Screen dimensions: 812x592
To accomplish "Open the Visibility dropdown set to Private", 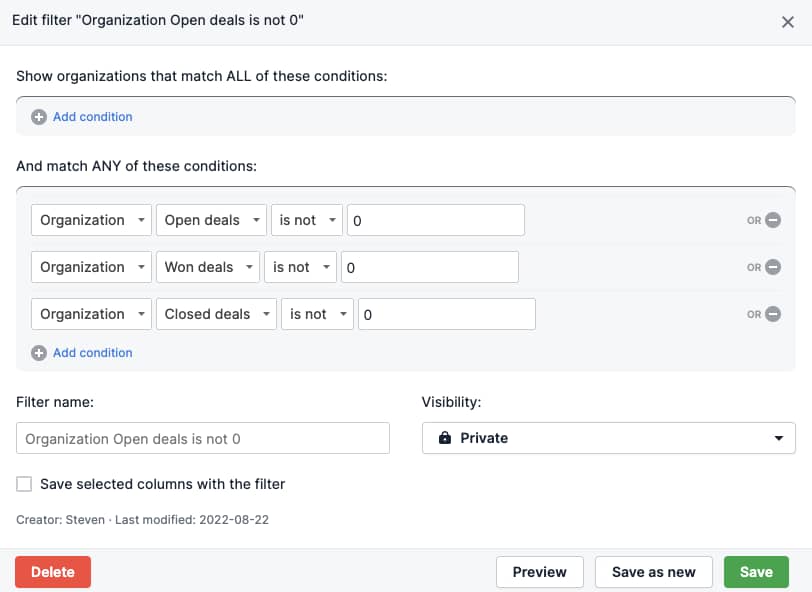I will (608, 437).
